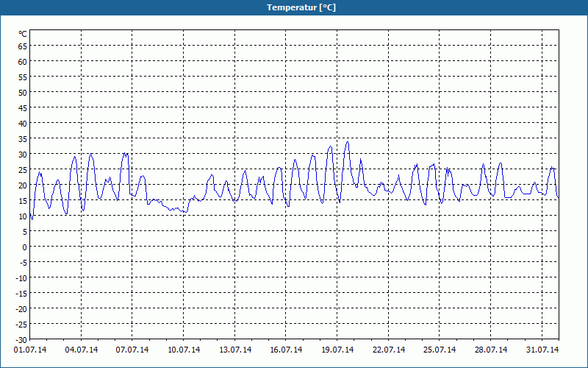588x368 pixels.
Task: Select the date label 10.07.14
Action: (184, 350)
